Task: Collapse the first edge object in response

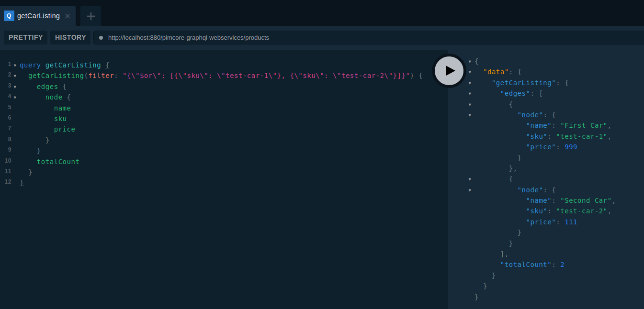Action: point(470,104)
